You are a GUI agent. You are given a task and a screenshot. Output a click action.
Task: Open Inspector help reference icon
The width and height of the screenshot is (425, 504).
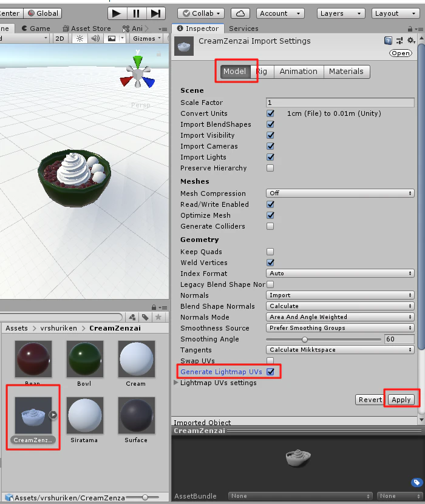[x=388, y=41]
